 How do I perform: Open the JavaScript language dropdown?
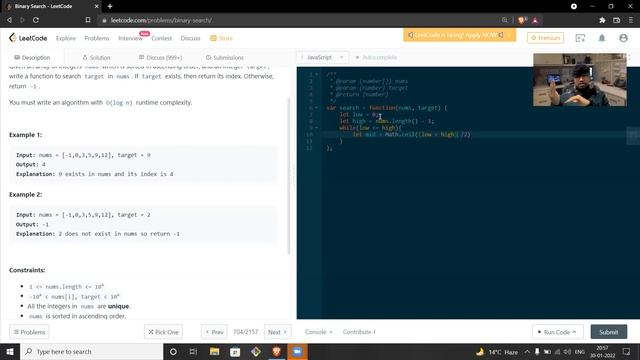pos(322,58)
